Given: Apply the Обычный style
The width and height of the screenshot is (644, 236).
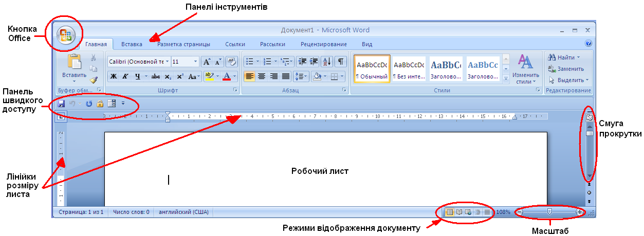Looking at the screenshot, I should click(372, 69).
